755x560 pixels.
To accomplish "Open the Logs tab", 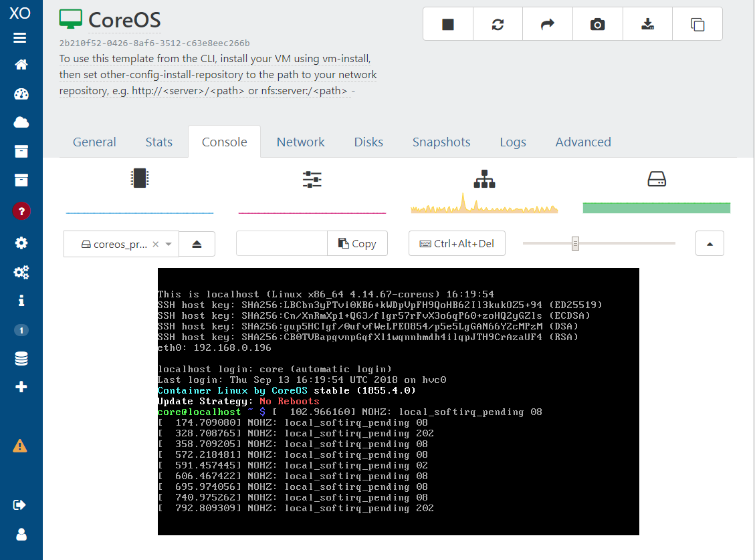I will pos(513,142).
